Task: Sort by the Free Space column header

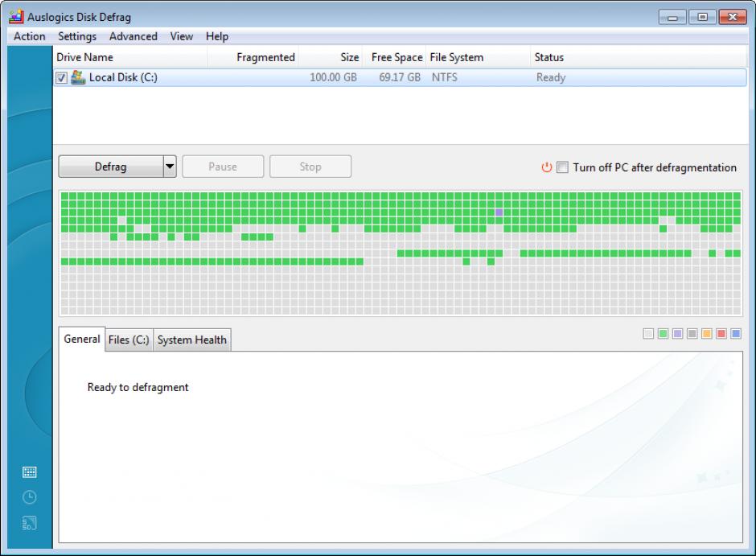Action: 394,57
